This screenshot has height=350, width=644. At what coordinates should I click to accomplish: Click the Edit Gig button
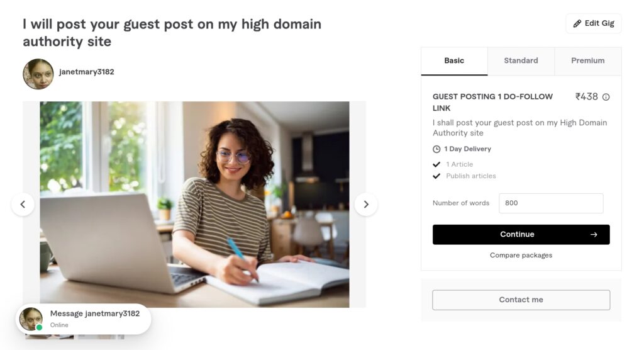[594, 23]
